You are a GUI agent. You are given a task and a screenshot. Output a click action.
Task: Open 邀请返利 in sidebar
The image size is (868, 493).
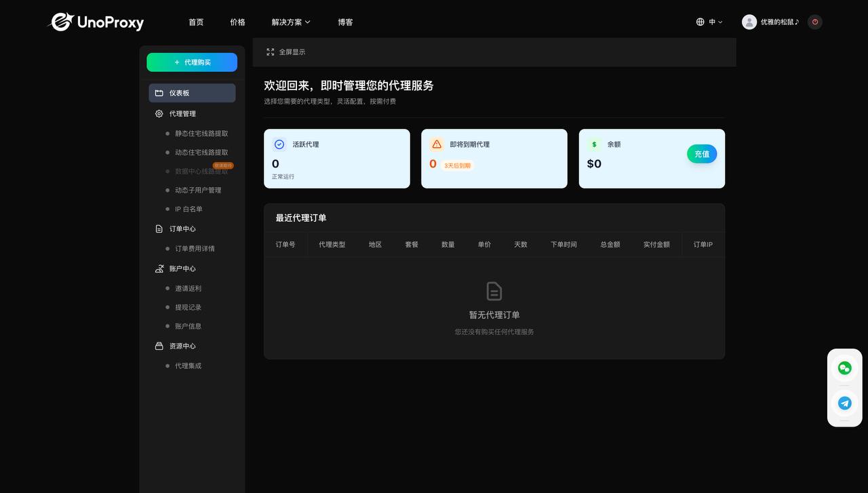click(188, 288)
